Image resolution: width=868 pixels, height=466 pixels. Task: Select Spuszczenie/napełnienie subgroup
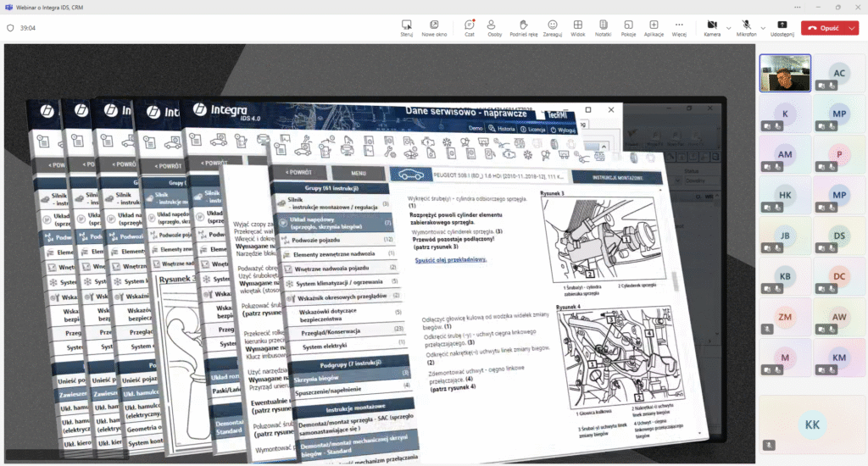[x=353, y=390]
